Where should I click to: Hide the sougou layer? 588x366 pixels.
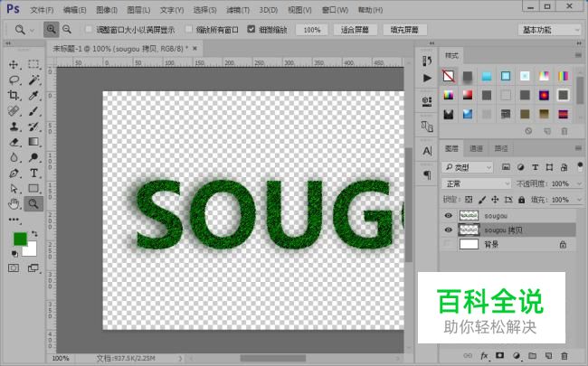448,215
